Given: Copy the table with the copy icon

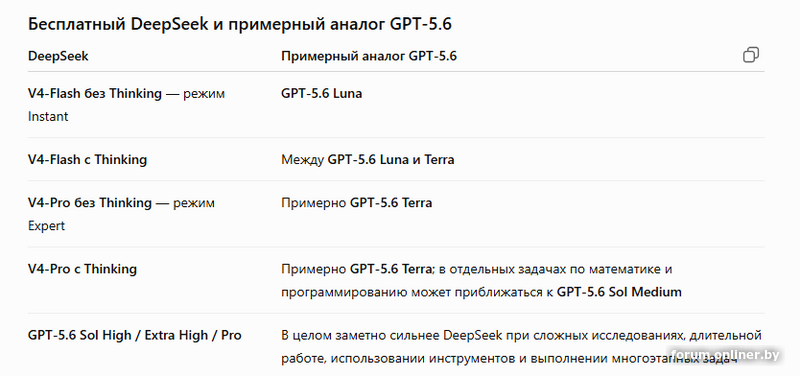Looking at the screenshot, I should [751, 55].
